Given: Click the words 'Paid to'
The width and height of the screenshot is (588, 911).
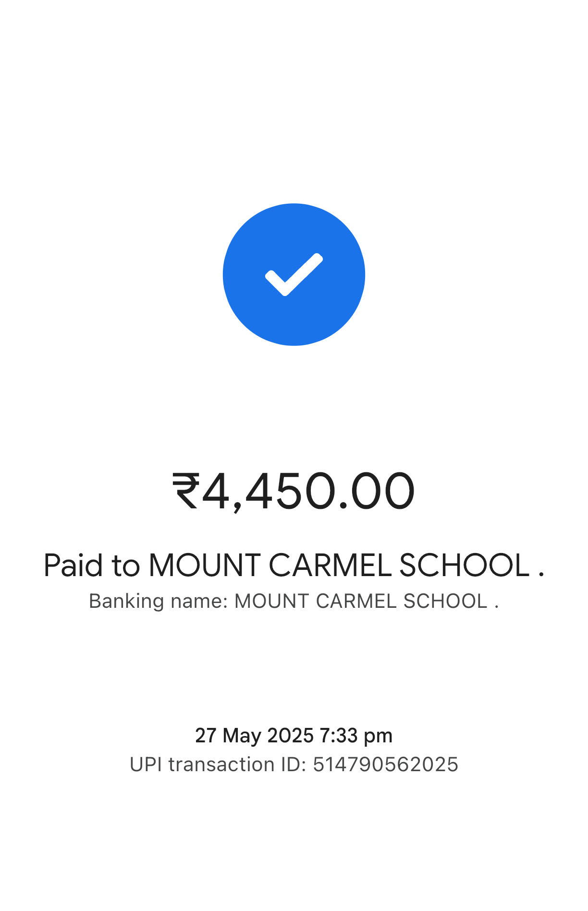Looking at the screenshot, I should (92, 565).
